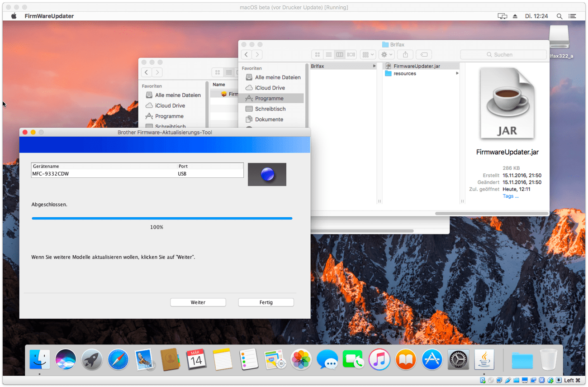Select FirmwareUpdater.jar in file column
Image resolution: width=588 pixels, height=387 pixels.
pyautogui.click(x=422, y=66)
